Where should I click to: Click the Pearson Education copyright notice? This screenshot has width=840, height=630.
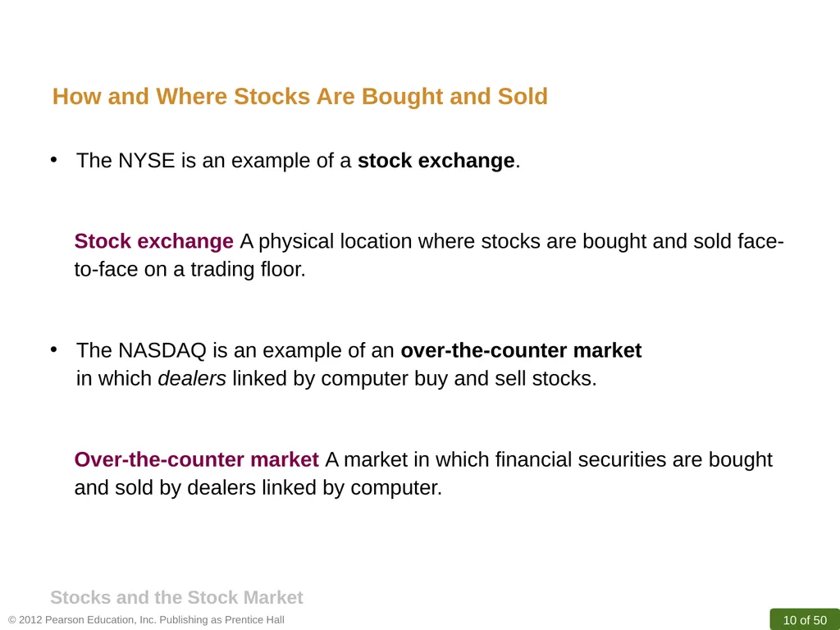(146, 620)
